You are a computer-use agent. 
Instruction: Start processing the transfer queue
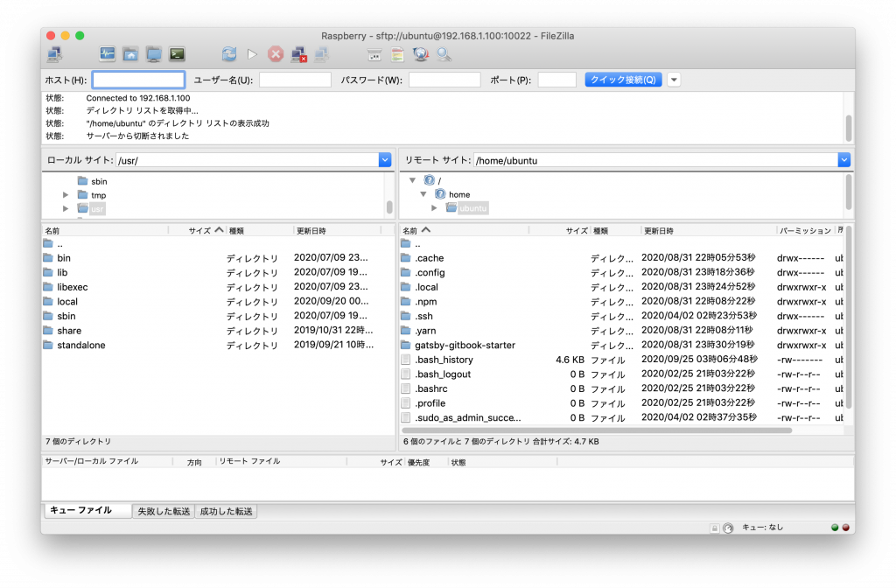(x=252, y=54)
